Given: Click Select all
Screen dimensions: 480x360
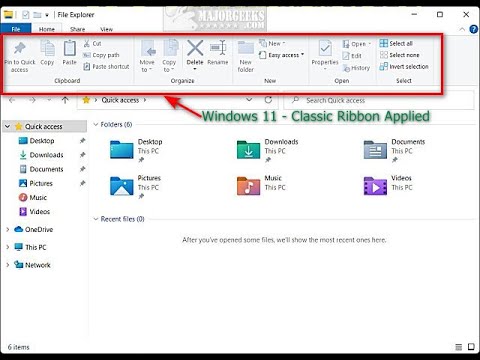Looking at the screenshot, I should coord(396,43).
